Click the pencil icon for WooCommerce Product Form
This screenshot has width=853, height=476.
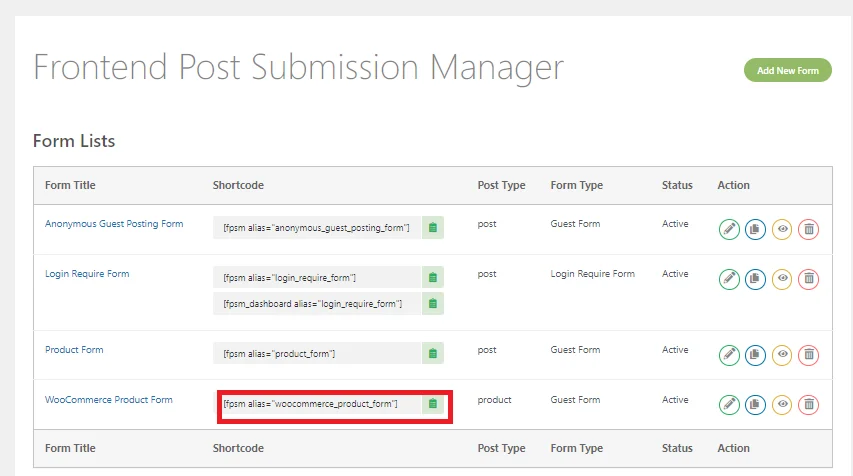tap(730, 405)
